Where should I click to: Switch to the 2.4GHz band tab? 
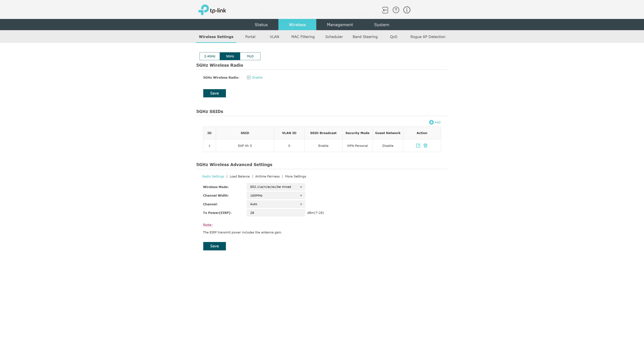tap(209, 56)
